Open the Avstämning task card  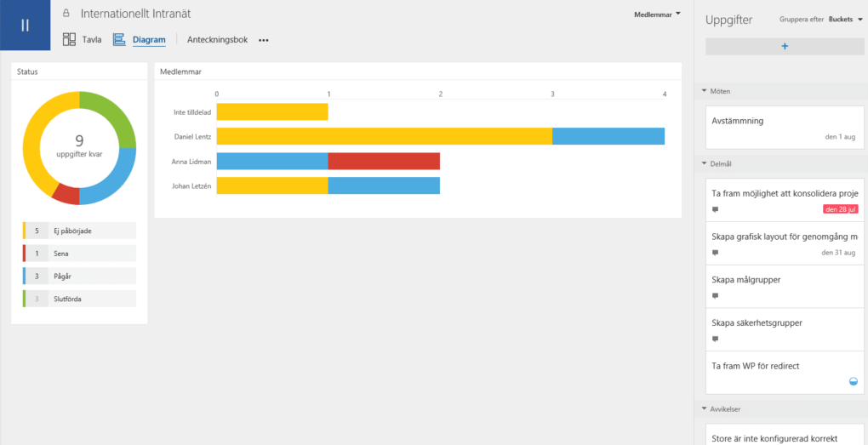pyautogui.click(x=785, y=128)
